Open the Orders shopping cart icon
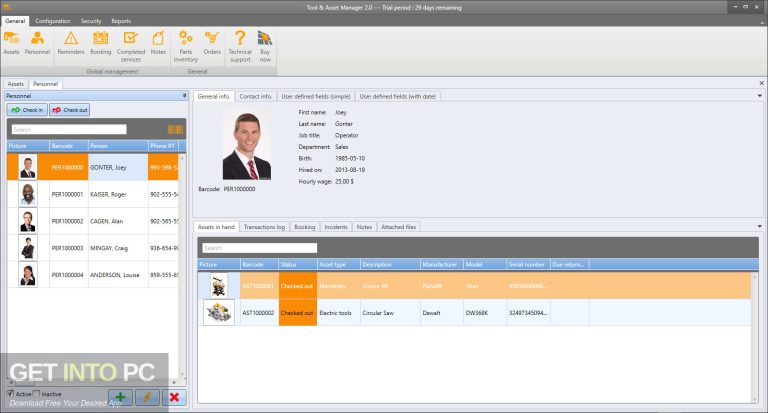The width and height of the screenshot is (768, 413). pyautogui.click(x=212, y=42)
